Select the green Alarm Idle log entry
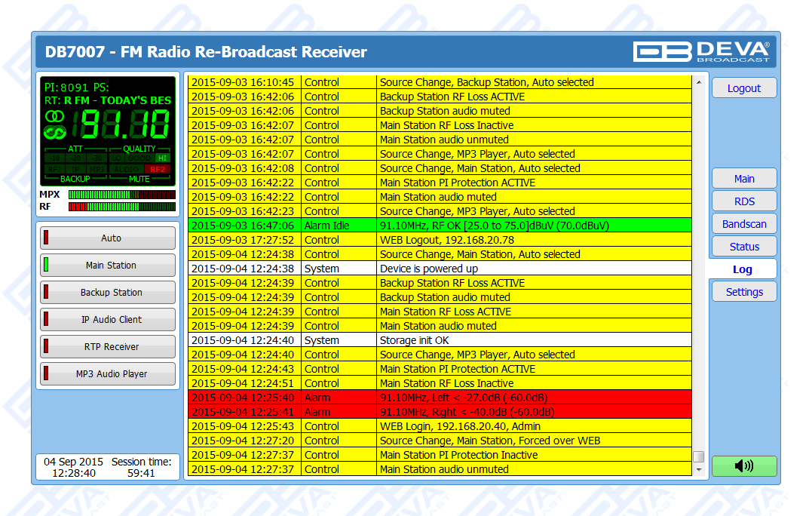The width and height of the screenshot is (812, 516). pyautogui.click(x=439, y=226)
